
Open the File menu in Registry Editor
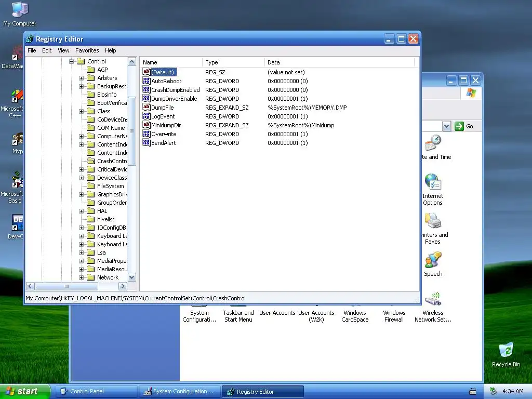(x=32, y=50)
